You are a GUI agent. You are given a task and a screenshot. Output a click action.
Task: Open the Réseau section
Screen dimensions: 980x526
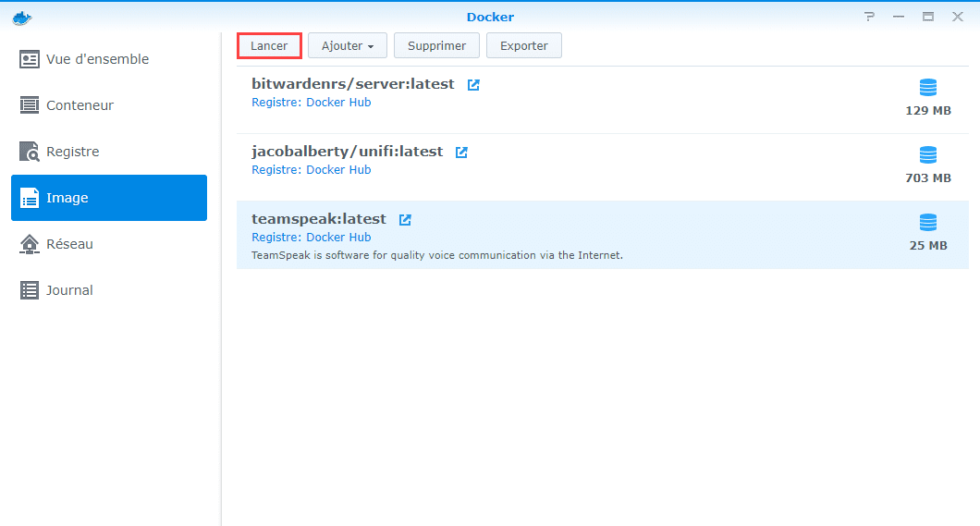pyautogui.click(x=109, y=244)
